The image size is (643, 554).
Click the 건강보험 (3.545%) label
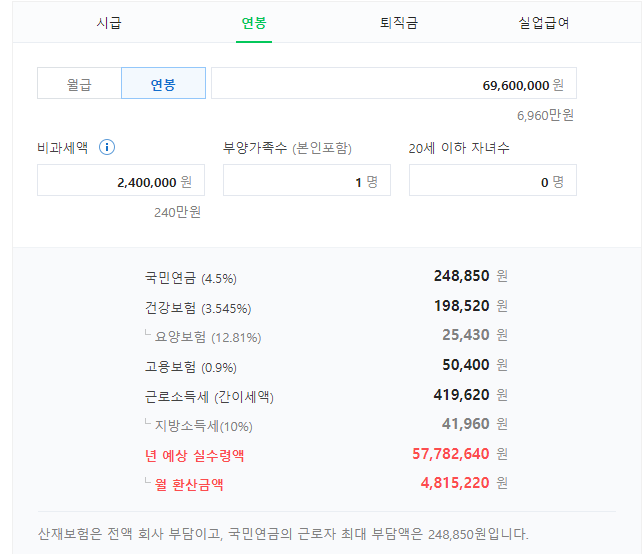(198, 308)
